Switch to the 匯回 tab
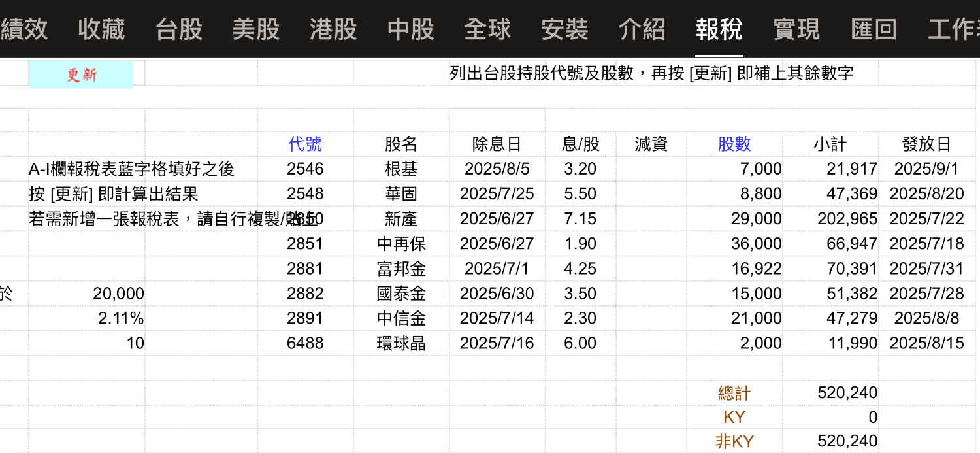The width and height of the screenshot is (980, 453). (x=874, y=29)
